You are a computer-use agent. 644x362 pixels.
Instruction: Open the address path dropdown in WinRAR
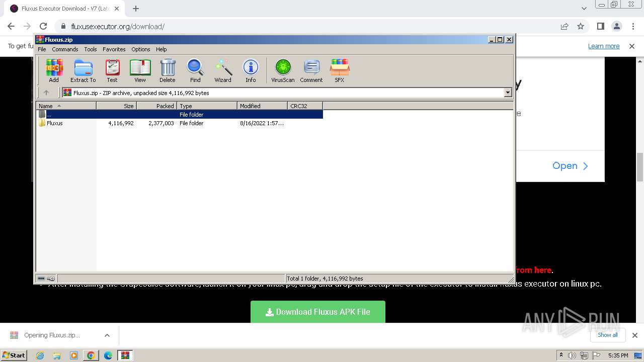[508, 93]
